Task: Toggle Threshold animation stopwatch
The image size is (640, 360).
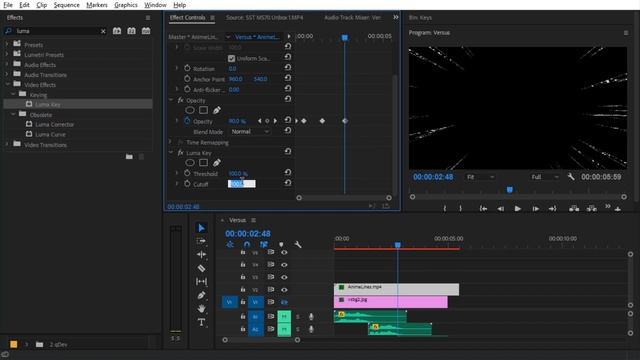Action: pyautogui.click(x=187, y=173)
